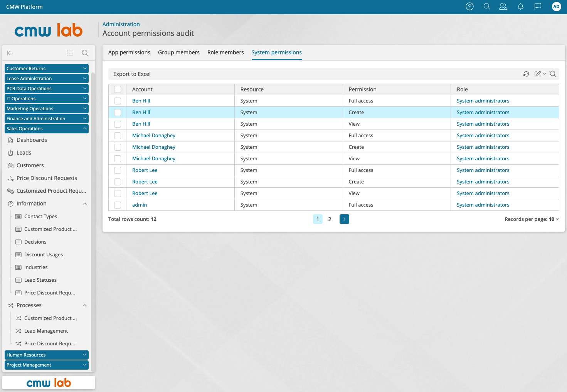This screenshot has height=392, width=567.
Task: Switch to App permissions tab
Action: coord(129,52)
